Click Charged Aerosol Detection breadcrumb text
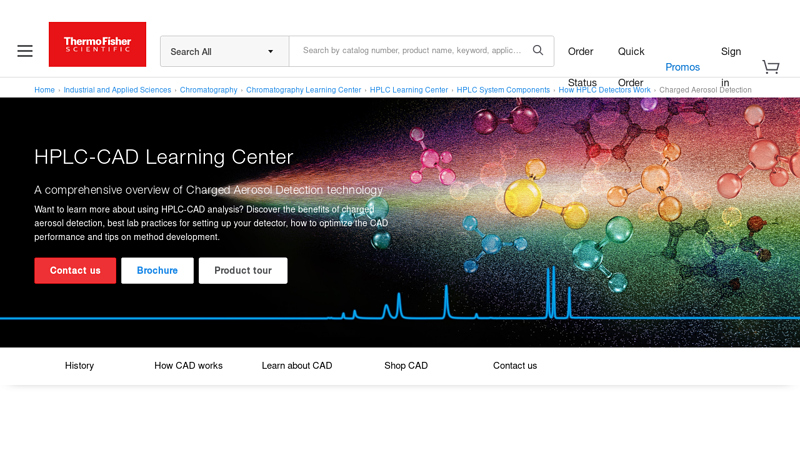This screenshot has height=450, width=800. click(x=705, y=90)
